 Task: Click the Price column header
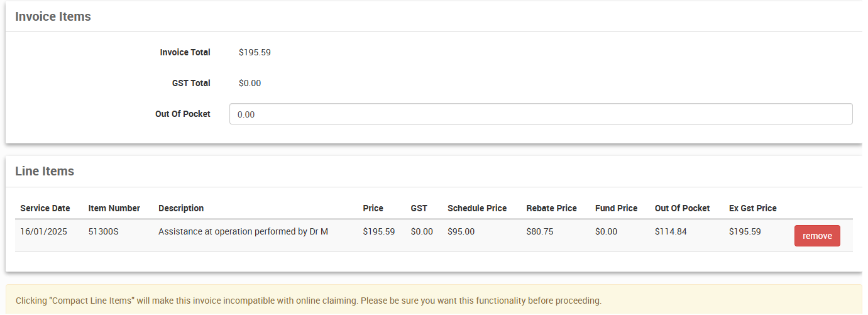click(x=373, y=208)
